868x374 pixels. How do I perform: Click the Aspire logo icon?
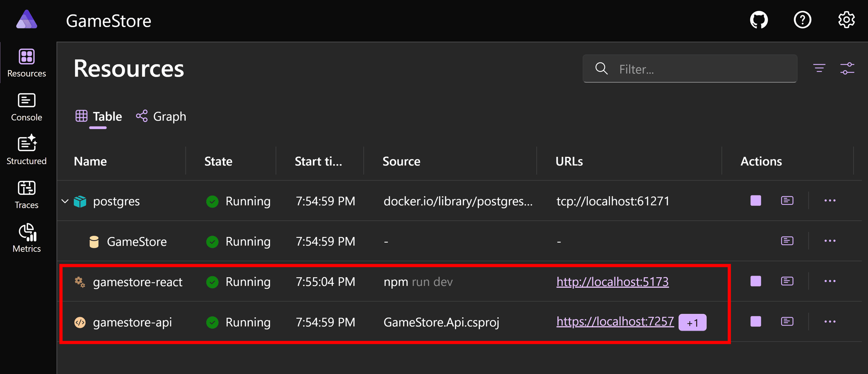(x=27, y=20)
